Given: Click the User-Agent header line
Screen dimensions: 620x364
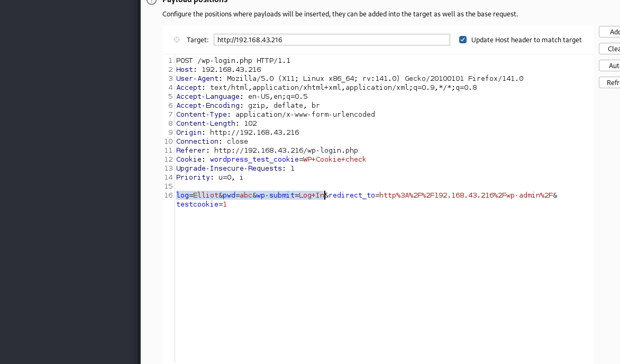Looking at the screenshot, I should 349,78.
